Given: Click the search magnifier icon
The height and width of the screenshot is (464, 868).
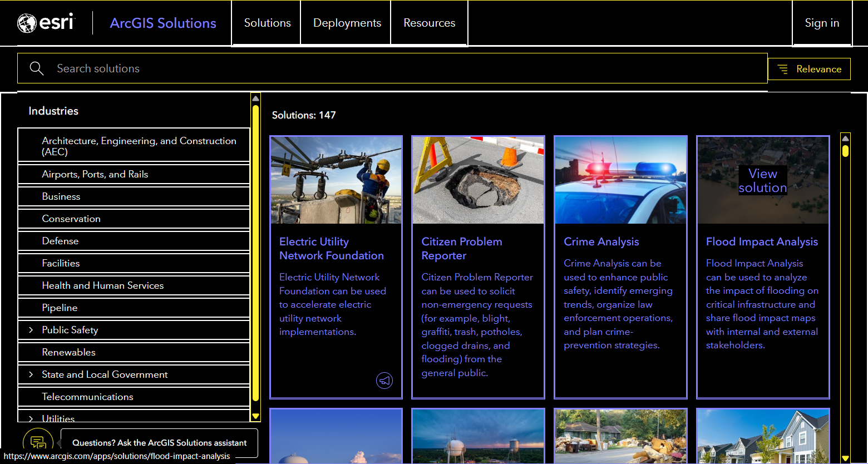Looking at the screenshot, I should [x=37, y=68].
